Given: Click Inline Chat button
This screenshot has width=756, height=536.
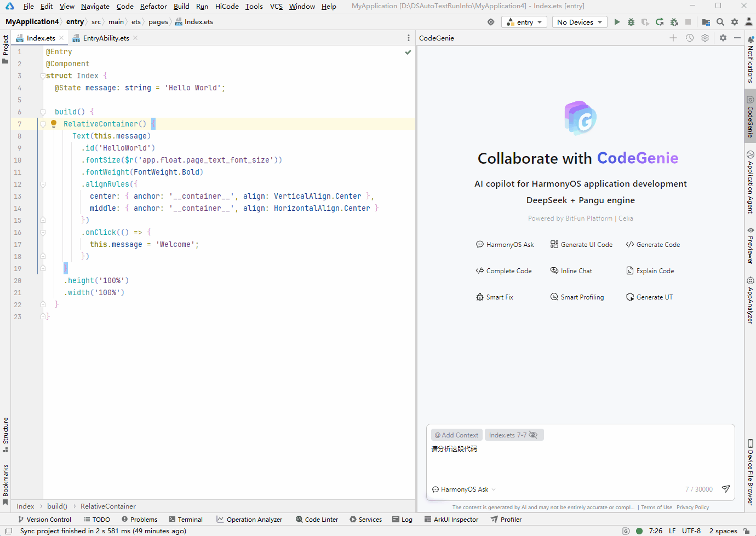Looking at the screenshot, I should click(571, 271).
